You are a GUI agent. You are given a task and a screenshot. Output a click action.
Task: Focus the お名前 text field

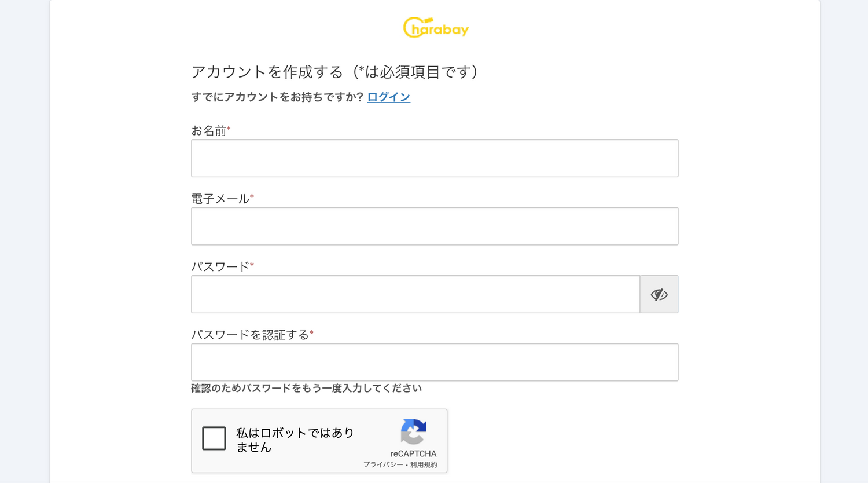(x=435, y=158)
